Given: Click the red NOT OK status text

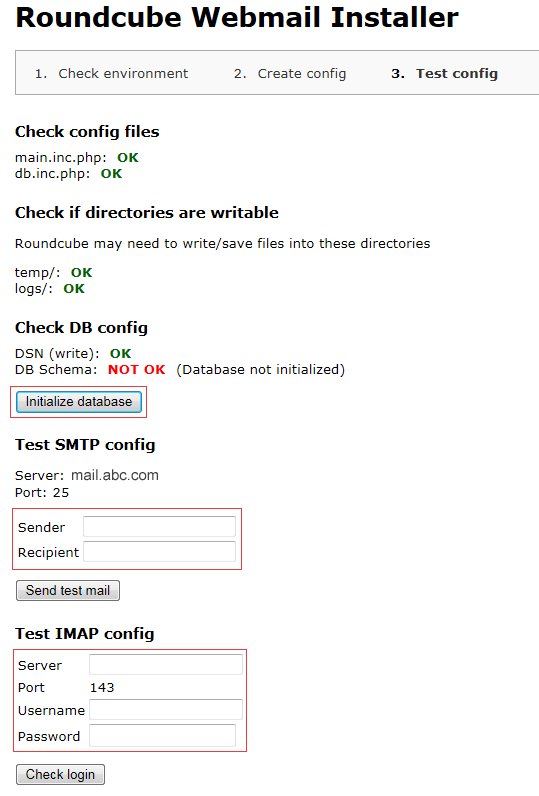Looking at the screenshot, I should [x=137, y=370].
